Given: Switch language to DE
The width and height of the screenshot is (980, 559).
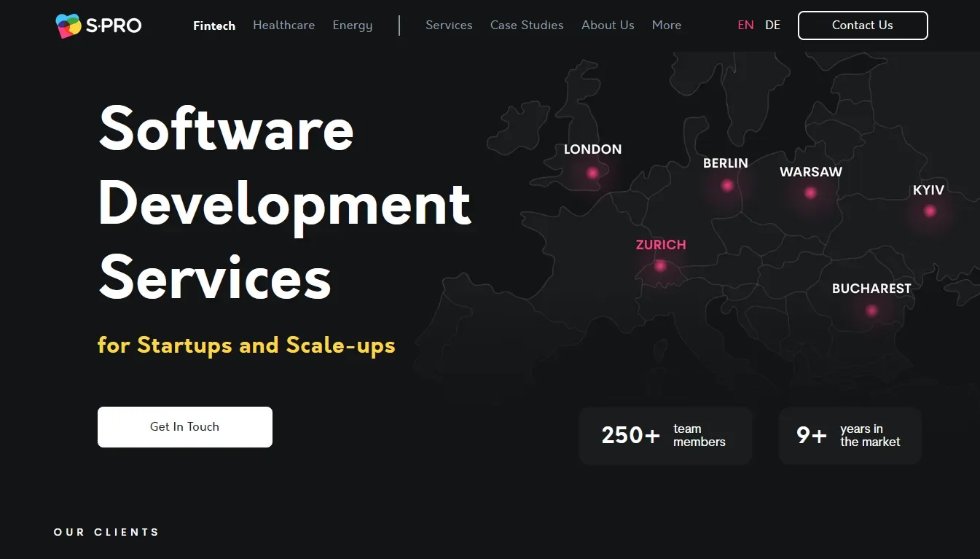Looking at the screenshot, I should click(772, 26).
